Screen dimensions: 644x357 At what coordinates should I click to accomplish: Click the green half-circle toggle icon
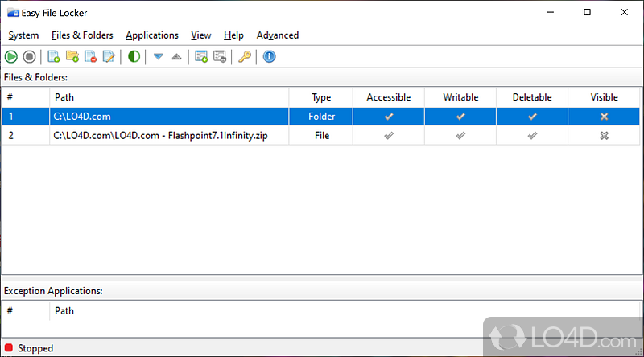point(134,56)
